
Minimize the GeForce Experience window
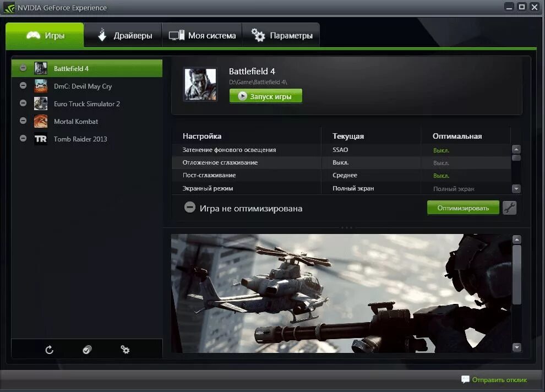(x=509, y=7)
